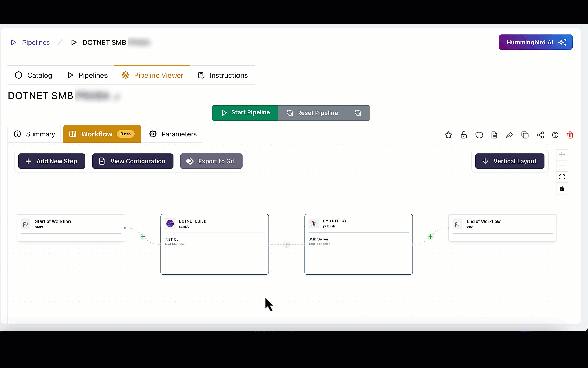Fit workflow to view
This screenshot has width=588, height=368.
[562, 177]
